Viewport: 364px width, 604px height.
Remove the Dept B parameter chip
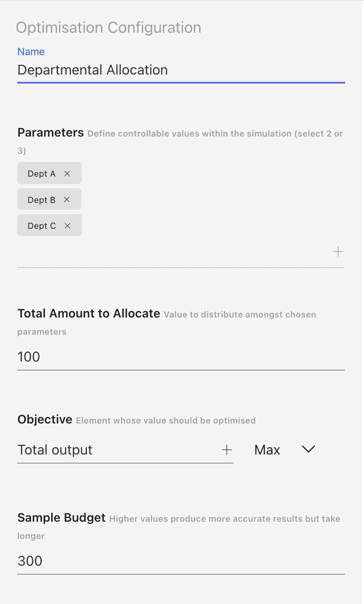[67, 199]
